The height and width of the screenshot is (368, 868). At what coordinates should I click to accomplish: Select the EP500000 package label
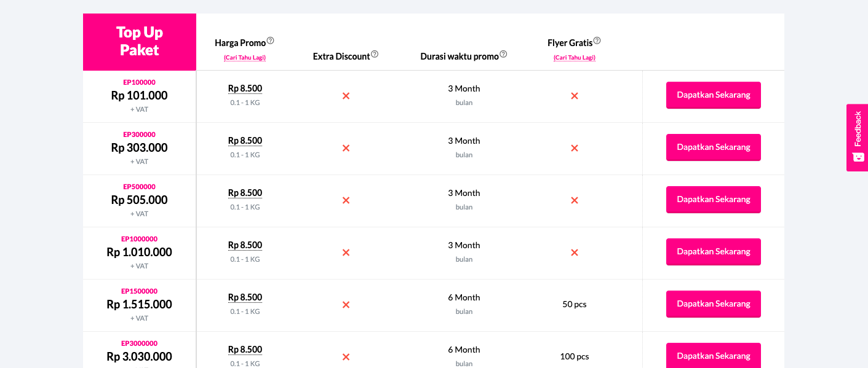tap(140, 186)
